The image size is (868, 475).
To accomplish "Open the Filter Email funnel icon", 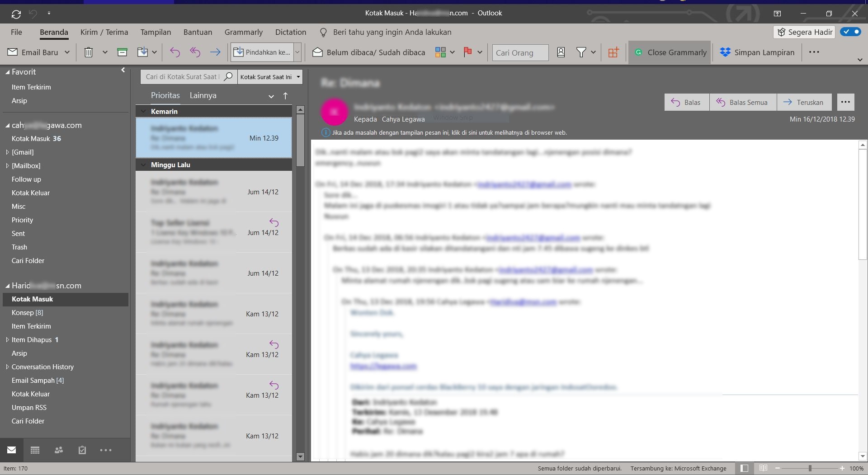I will [581, 52].
